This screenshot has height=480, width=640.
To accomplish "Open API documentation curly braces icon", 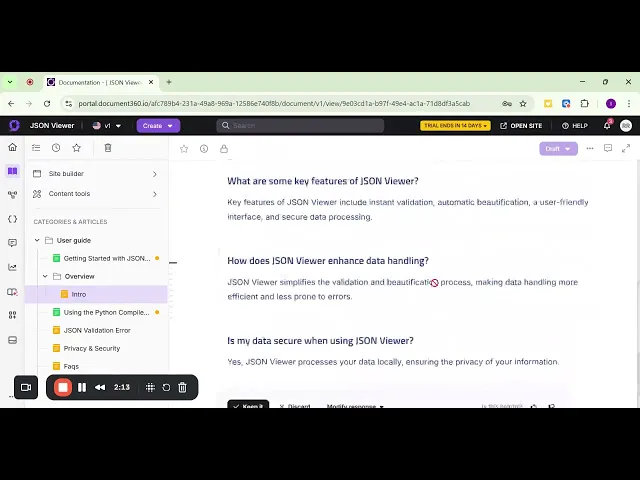I will coord(12,219).
